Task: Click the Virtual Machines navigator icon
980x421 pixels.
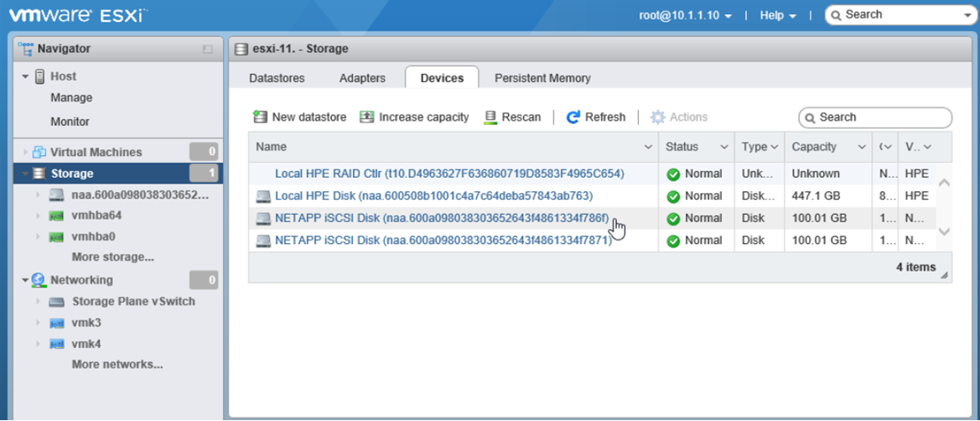Action: [39, 153]
